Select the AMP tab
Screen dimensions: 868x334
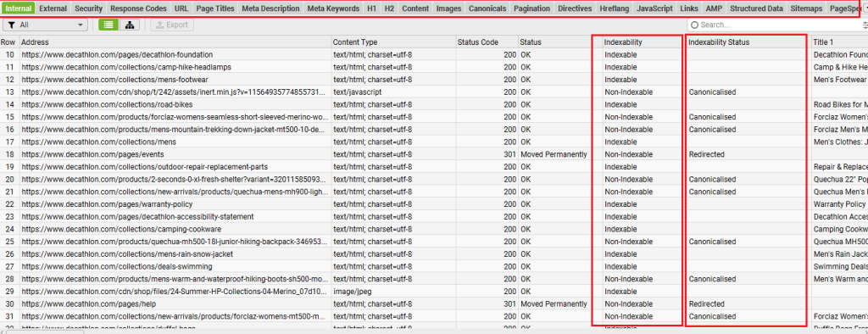(x=714, y=8)
